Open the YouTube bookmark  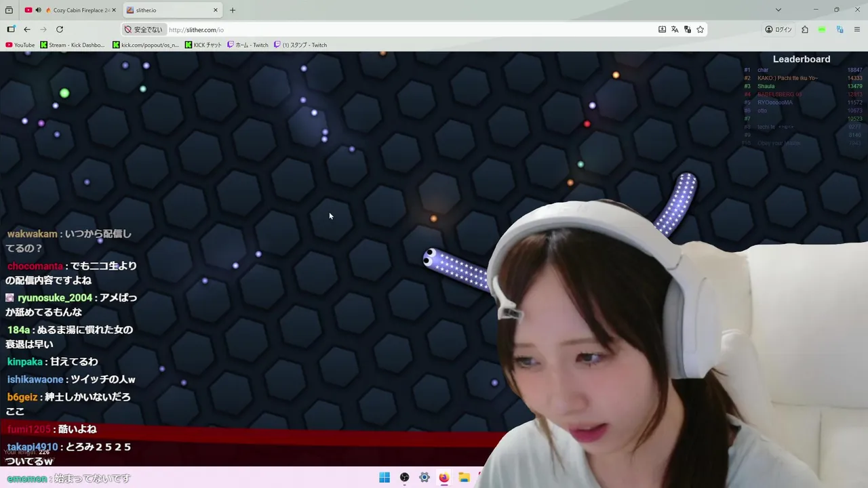tap(20, 45)
